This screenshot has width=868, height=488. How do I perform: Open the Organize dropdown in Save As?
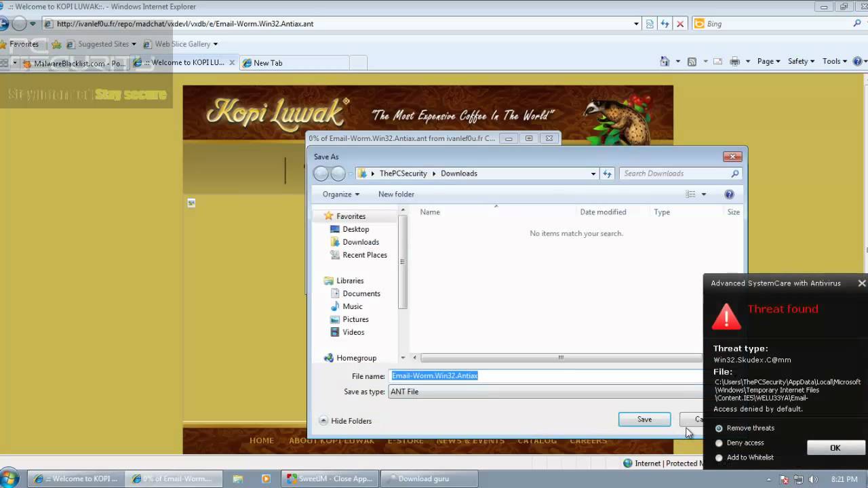coord(341,194)
